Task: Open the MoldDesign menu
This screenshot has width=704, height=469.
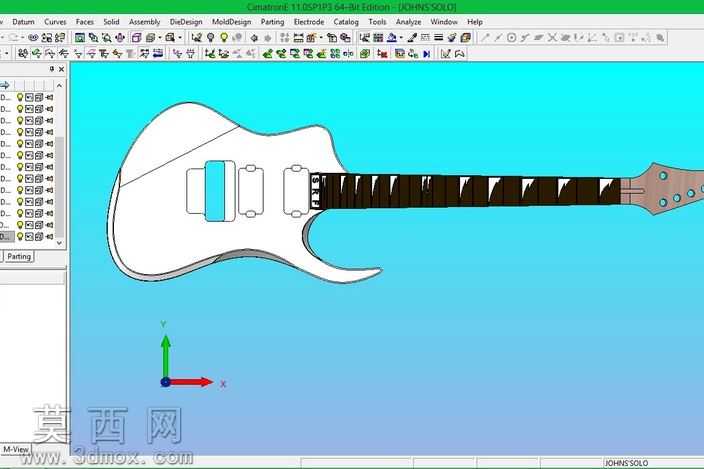Action: point(231,22)
